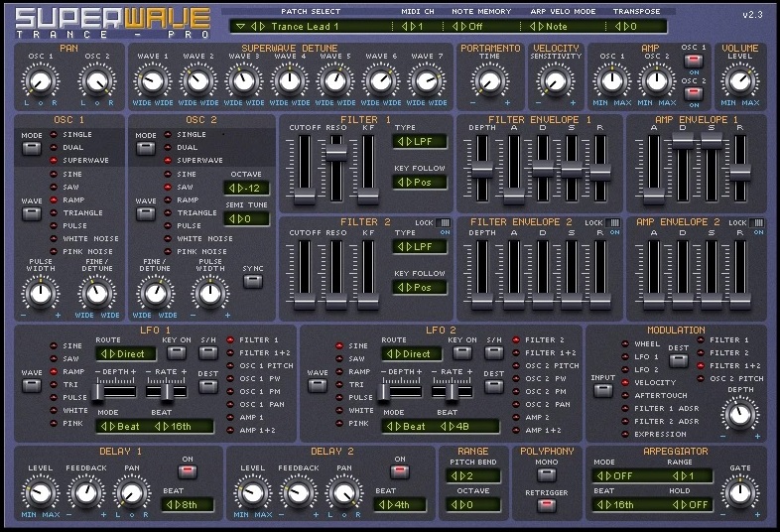The width and height of the screenshot is (780, 532).
Task: Click the Wave 5 detune knob
Action: (x=335, y=81)
